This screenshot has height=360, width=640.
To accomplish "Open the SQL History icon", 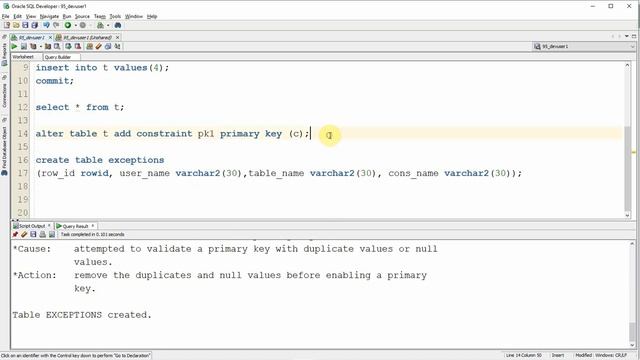I will click(108, 47).
